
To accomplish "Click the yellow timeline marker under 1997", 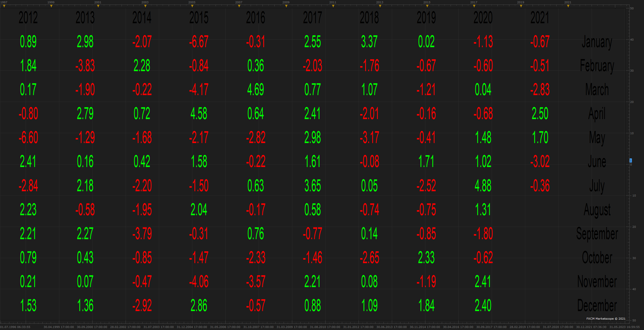I will (4, 6).
